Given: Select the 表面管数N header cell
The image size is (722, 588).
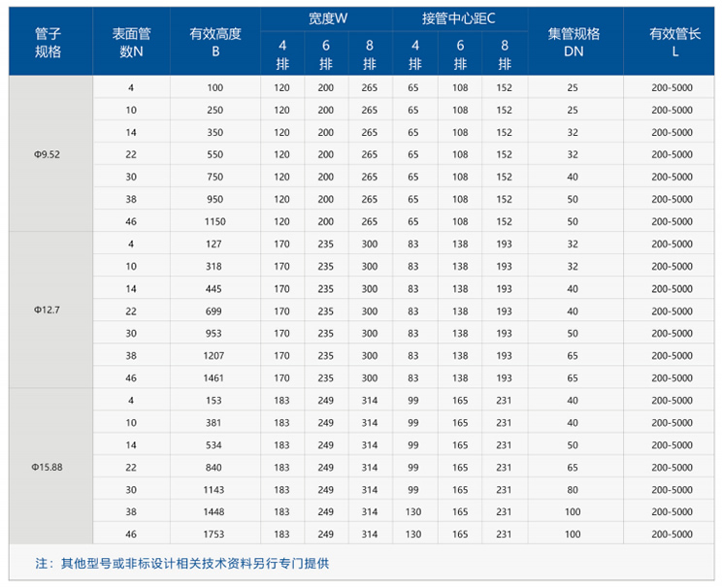Looking at the screenshot, I should tap(131, 43).
